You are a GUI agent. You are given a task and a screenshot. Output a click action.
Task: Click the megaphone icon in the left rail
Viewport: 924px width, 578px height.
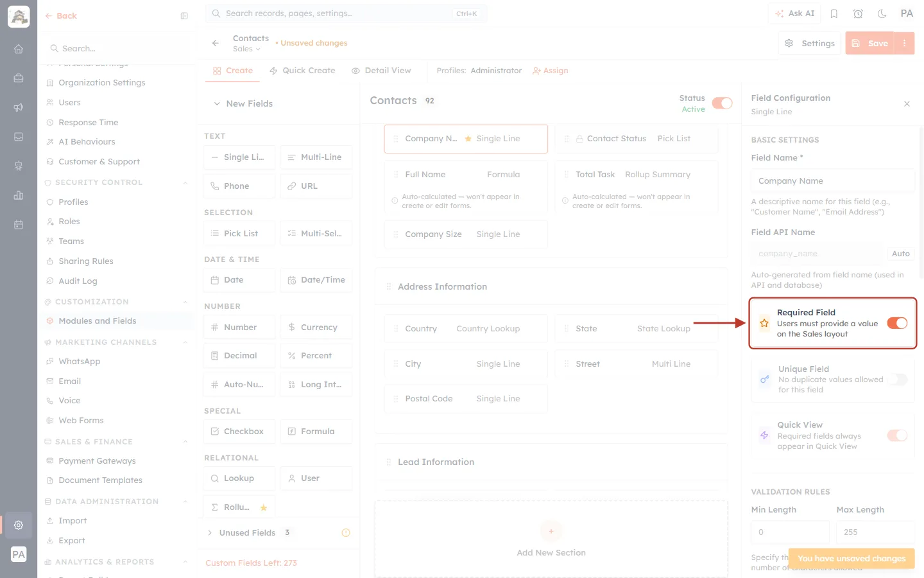[x=19, y=107]
